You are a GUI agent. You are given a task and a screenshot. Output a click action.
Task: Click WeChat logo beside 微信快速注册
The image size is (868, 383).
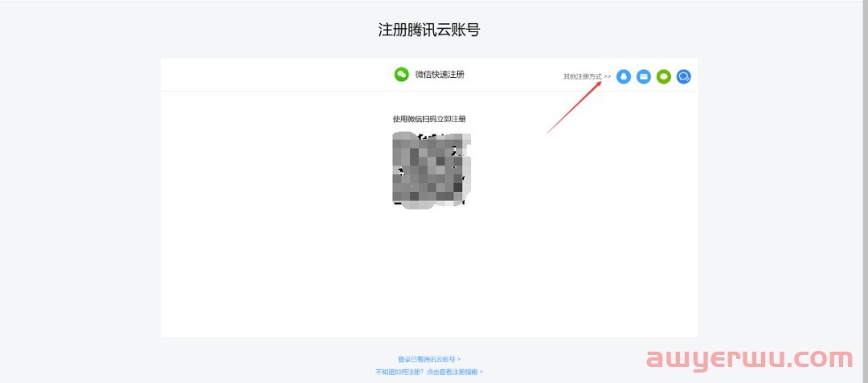click(x=401, y=75)
